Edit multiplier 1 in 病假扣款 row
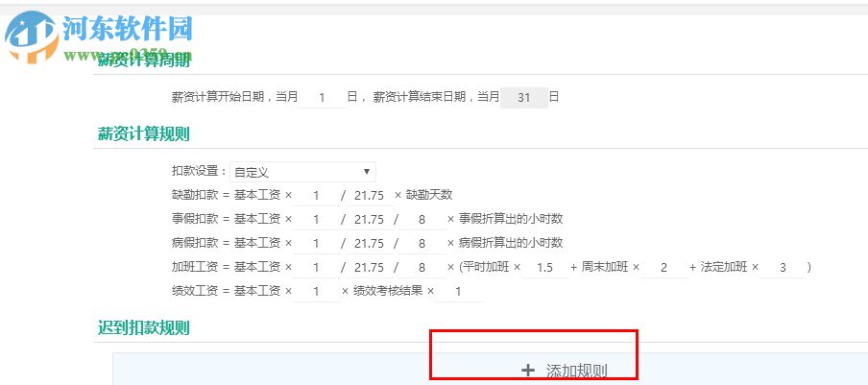Viewport: 868px width, 385px height. pos(316,243)
